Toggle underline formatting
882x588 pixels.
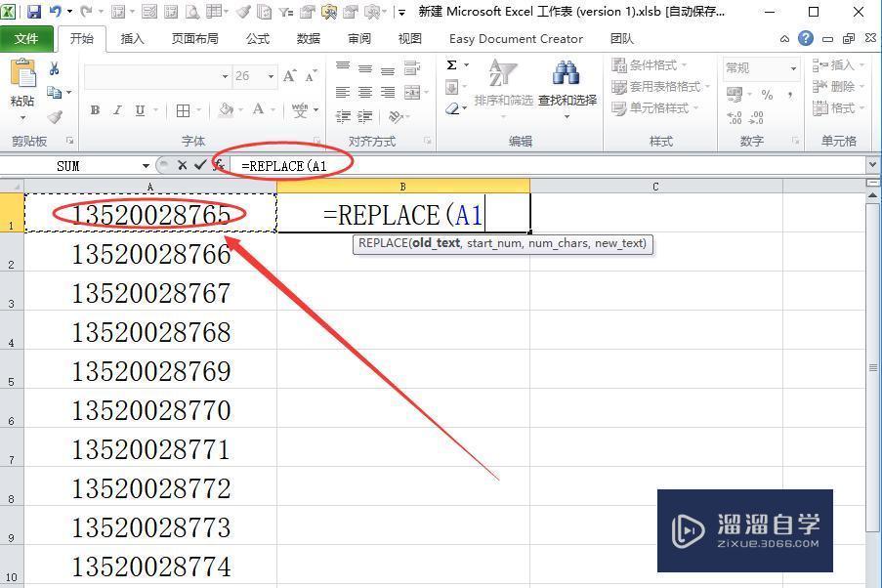(x=138, y=109)
